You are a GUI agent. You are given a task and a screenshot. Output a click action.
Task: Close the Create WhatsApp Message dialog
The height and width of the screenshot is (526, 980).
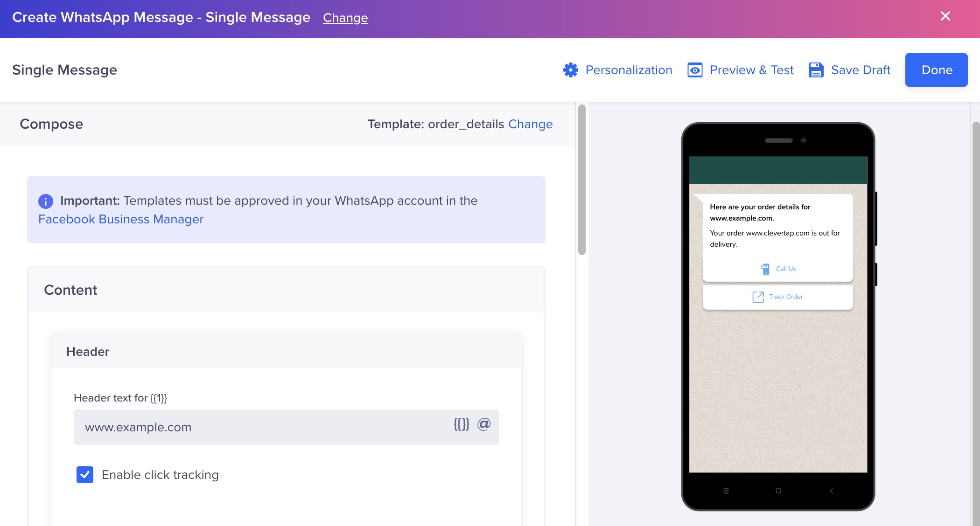(945, 16)
